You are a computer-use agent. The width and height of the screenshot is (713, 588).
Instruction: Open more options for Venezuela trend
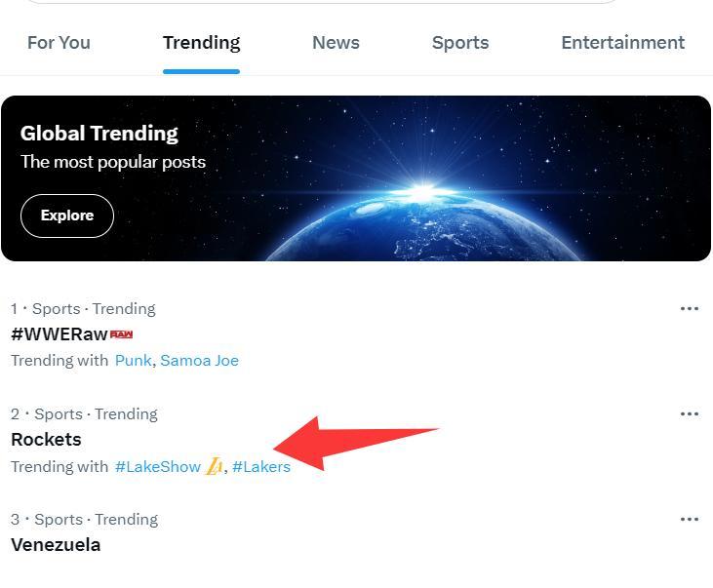click(689, 520)
